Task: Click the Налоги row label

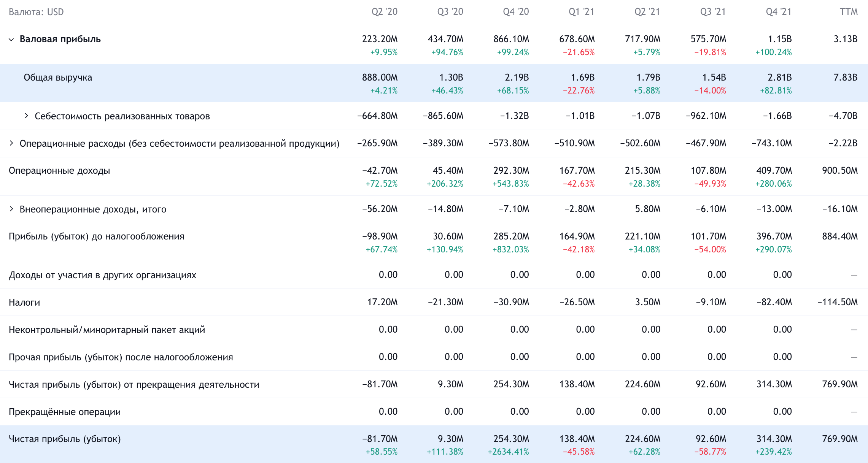Action: (24, 303)
